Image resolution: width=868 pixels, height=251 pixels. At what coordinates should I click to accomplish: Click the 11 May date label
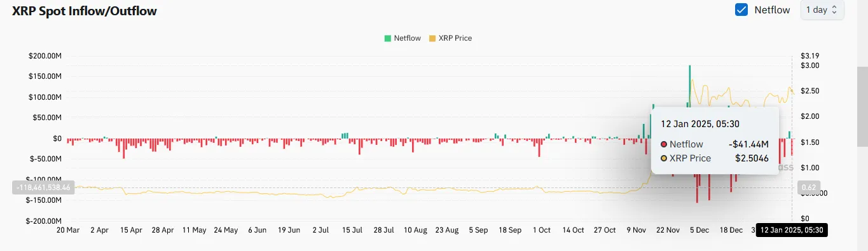tap(194, 230)
